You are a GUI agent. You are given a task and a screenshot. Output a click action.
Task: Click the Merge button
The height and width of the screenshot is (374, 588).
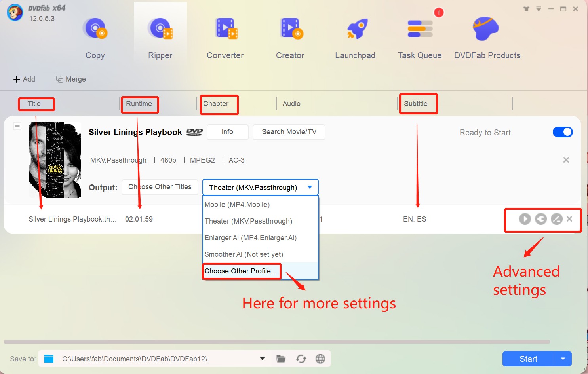[71, 79]
